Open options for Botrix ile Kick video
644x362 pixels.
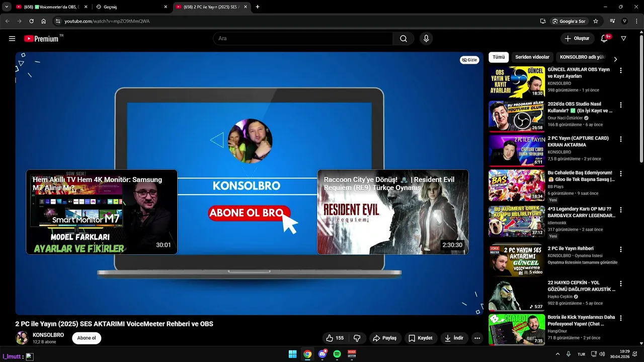621,318
